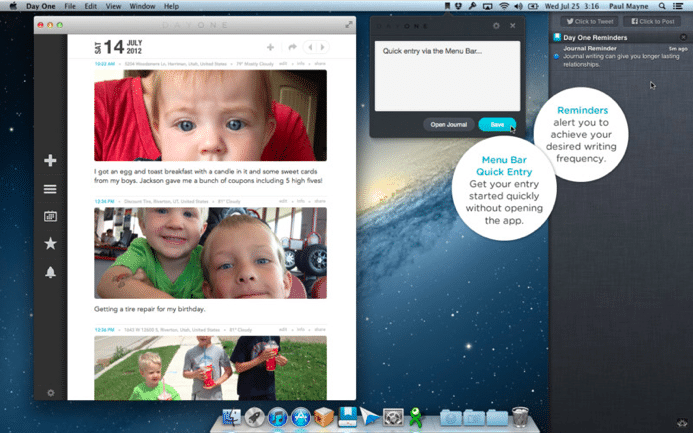This screenshot has height=433, width=693.
Task: Add new entry with header plus icon
Action: click(x=270, y=47)
